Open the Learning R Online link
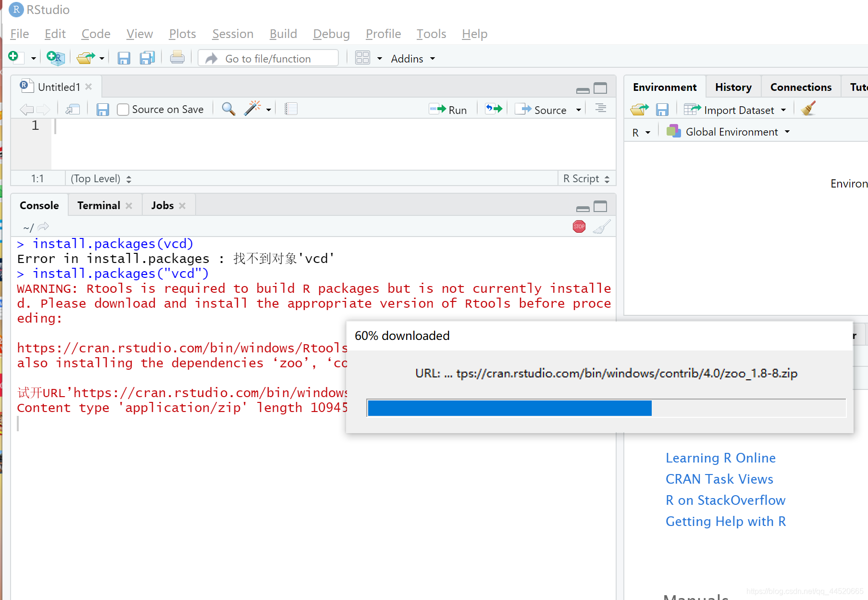 (x=720, y=458)
